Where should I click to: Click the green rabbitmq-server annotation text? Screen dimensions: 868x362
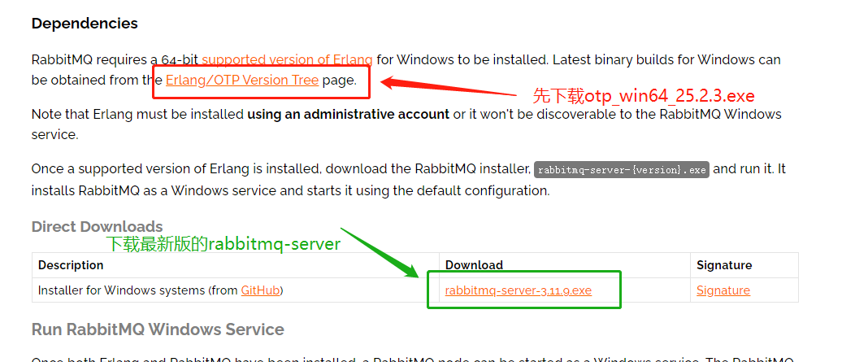pyautogui.click(x=224, y=244)
